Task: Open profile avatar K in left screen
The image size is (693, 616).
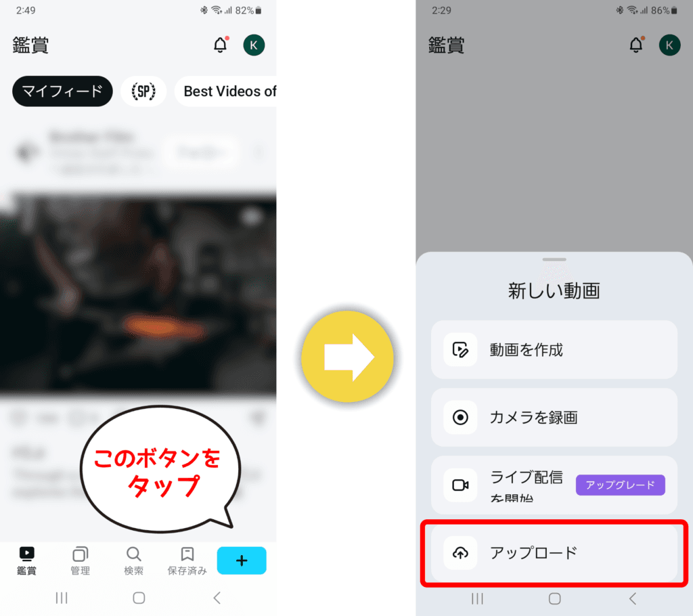Action: point(254,45)
